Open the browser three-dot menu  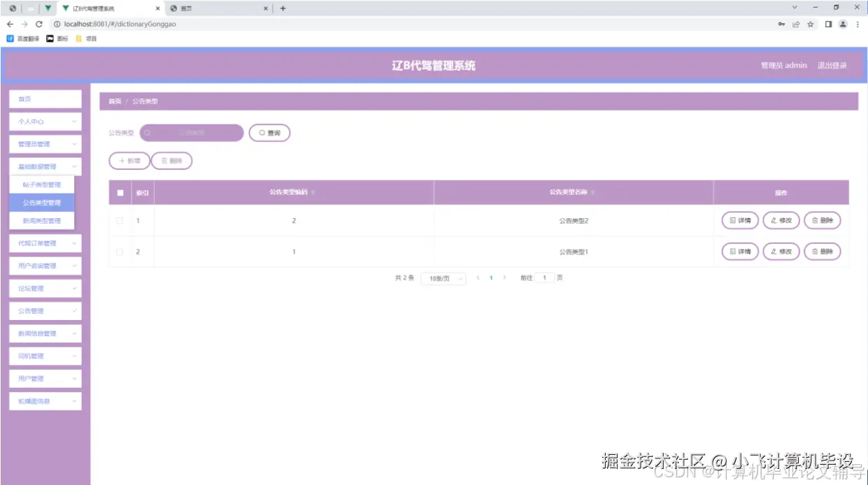858,24
